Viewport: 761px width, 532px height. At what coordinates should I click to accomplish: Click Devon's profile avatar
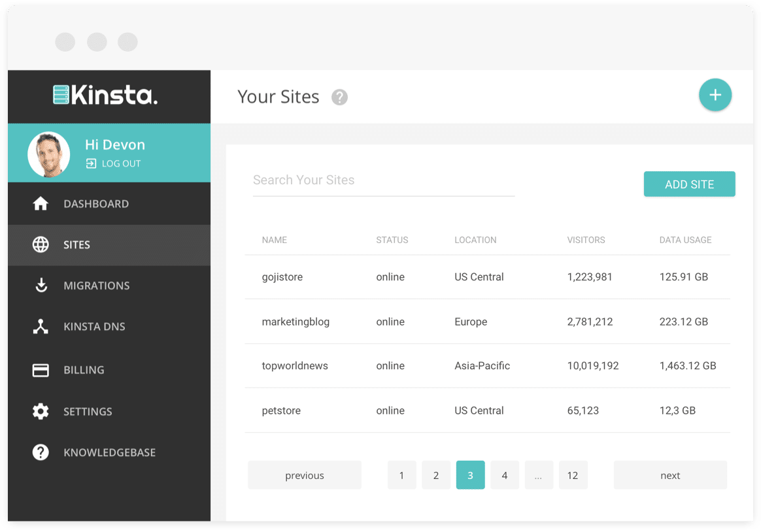(49, 154)
